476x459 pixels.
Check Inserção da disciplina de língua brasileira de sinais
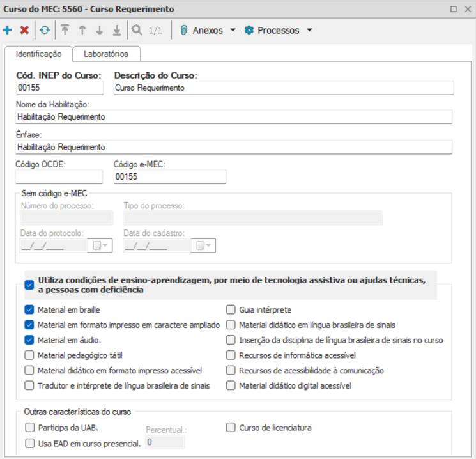[x=231, y=340]
